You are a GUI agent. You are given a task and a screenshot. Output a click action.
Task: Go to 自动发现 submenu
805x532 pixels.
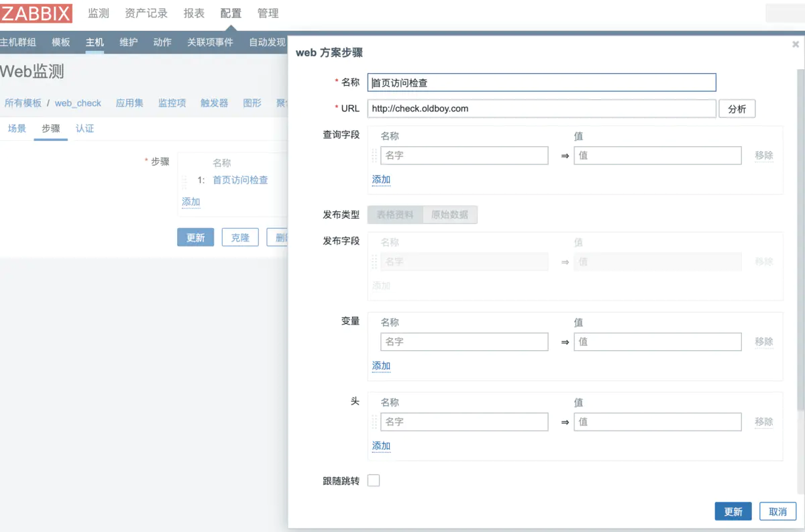click(268, 42)
